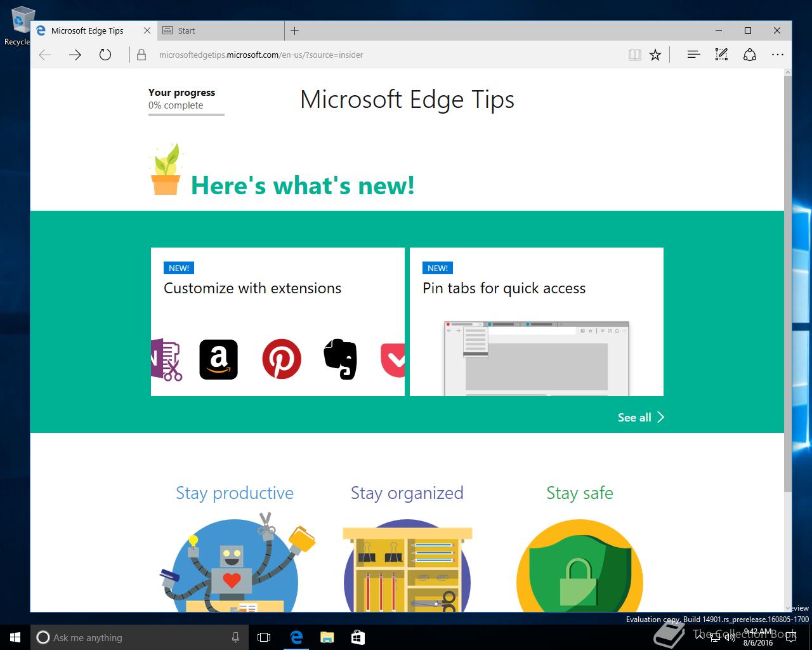Click the 0% complete progress text
The height and width of the screenshot is (650, 812).
[176, 105]
